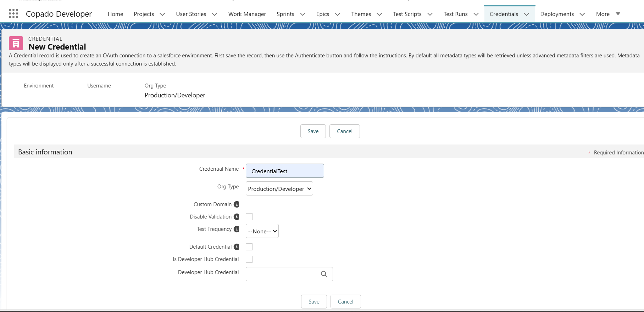This screenshot has height=312, width=644.
Task: Click the Developer Hub Credential lookup field
Action: pos(289,274)
